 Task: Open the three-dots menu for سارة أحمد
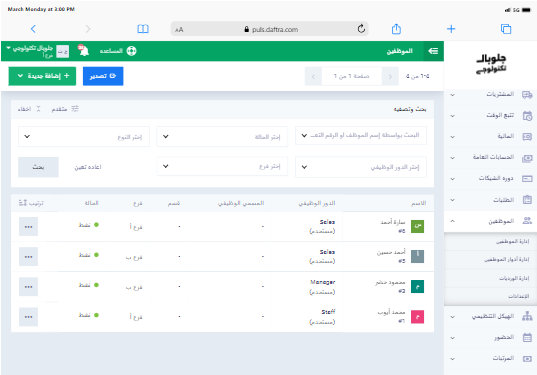pos(28,226)
